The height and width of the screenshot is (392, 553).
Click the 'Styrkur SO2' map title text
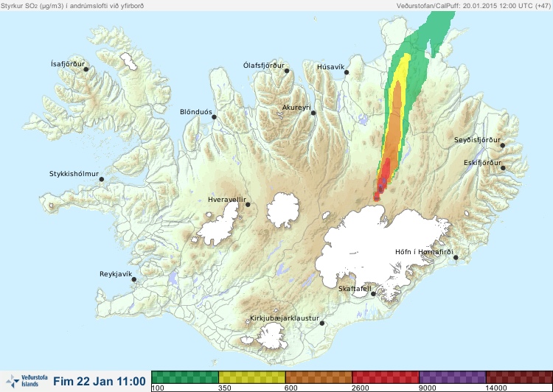(72, 6)
